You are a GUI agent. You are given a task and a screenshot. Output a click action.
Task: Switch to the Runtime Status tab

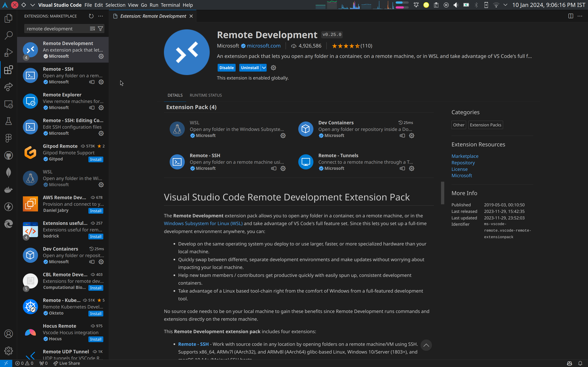[206, 95]
